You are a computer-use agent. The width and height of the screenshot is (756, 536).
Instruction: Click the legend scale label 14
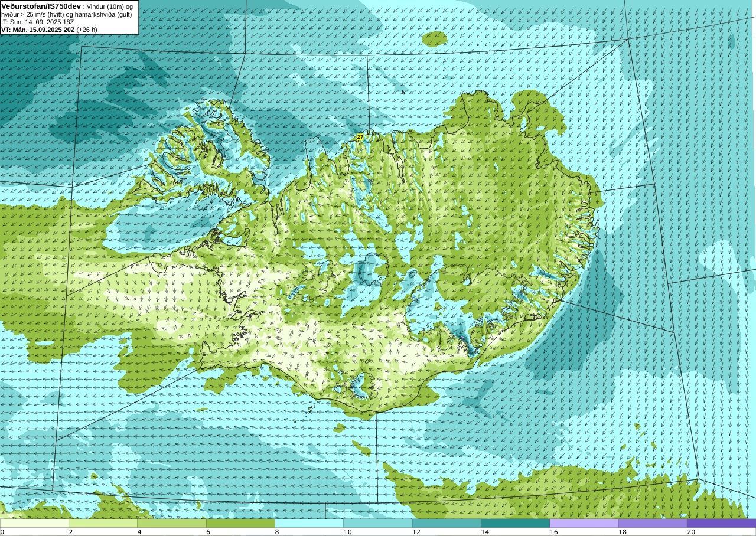tap(485, 532)
